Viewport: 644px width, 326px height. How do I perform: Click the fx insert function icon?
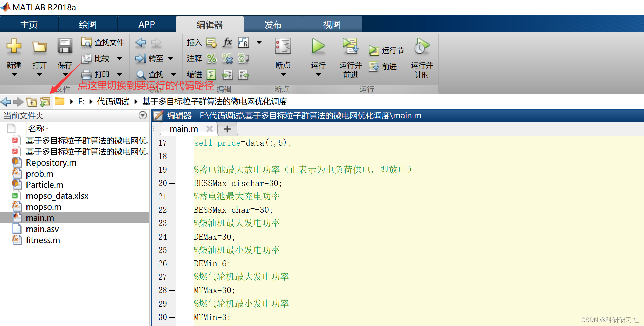tap(227, 42)
